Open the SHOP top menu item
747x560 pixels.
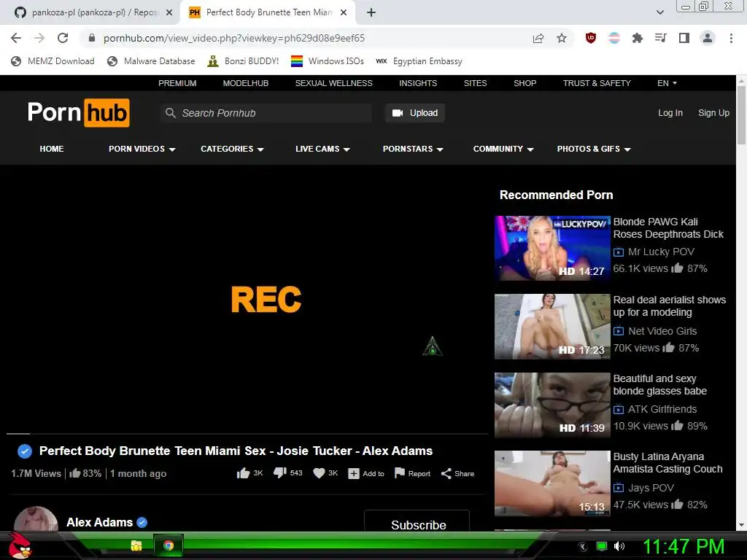click(525, 83)
